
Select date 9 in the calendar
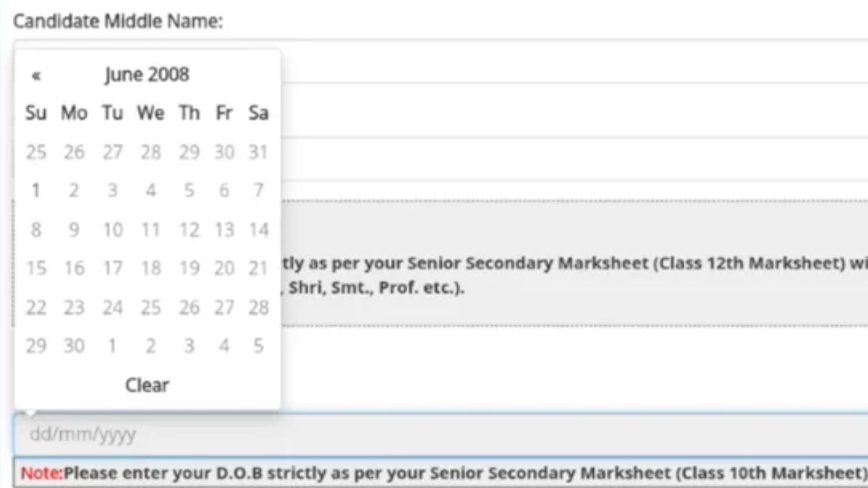coord(74,231)
